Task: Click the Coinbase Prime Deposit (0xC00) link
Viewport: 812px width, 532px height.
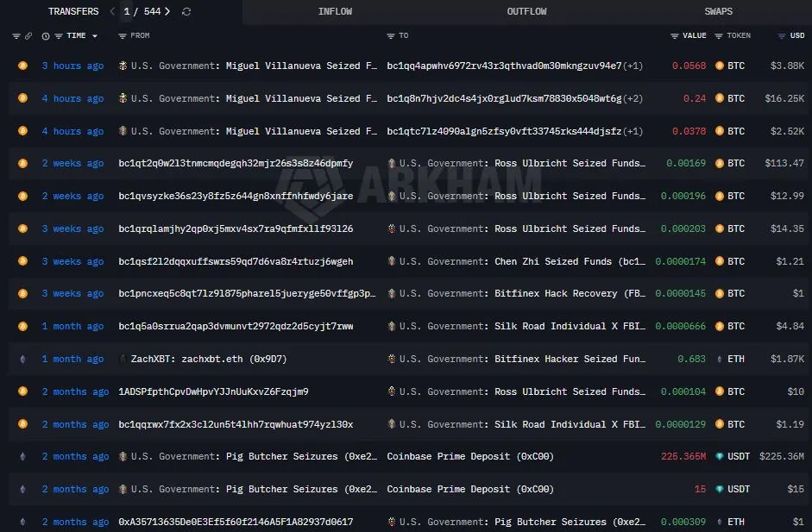Action: 470,456
